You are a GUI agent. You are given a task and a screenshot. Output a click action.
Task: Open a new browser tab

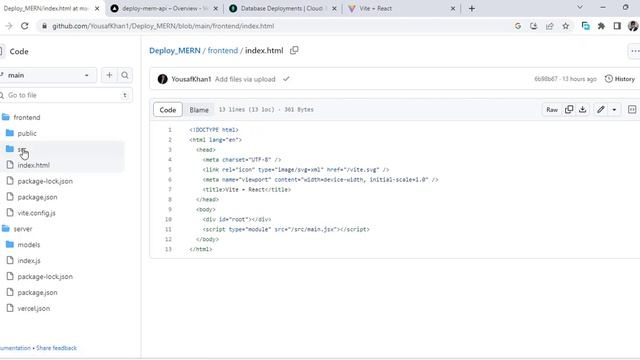click(472, 8)
